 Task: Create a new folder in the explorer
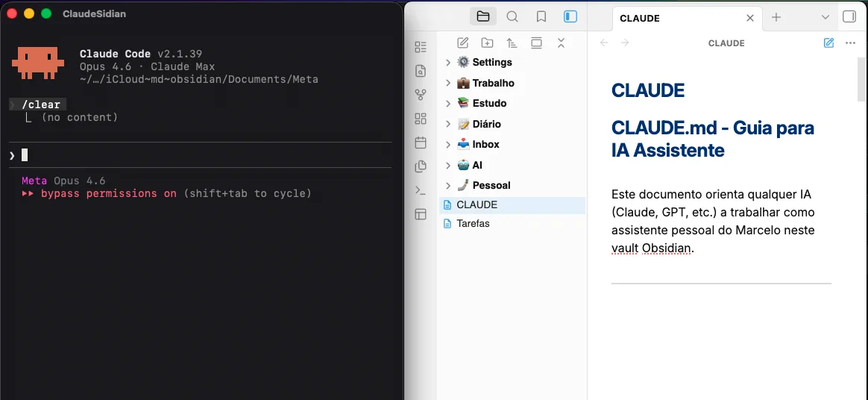[487, 43]
